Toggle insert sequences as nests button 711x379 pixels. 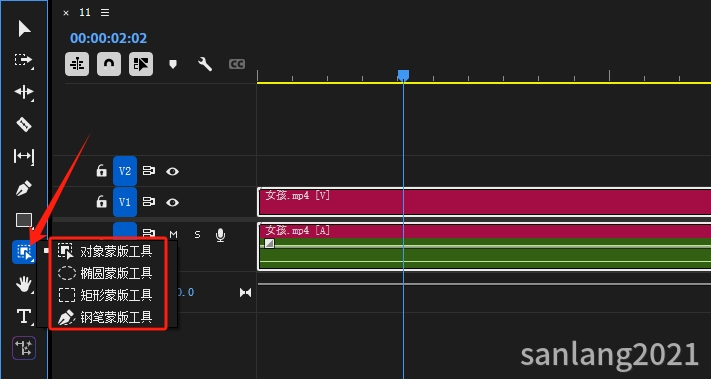click(77, 64)
